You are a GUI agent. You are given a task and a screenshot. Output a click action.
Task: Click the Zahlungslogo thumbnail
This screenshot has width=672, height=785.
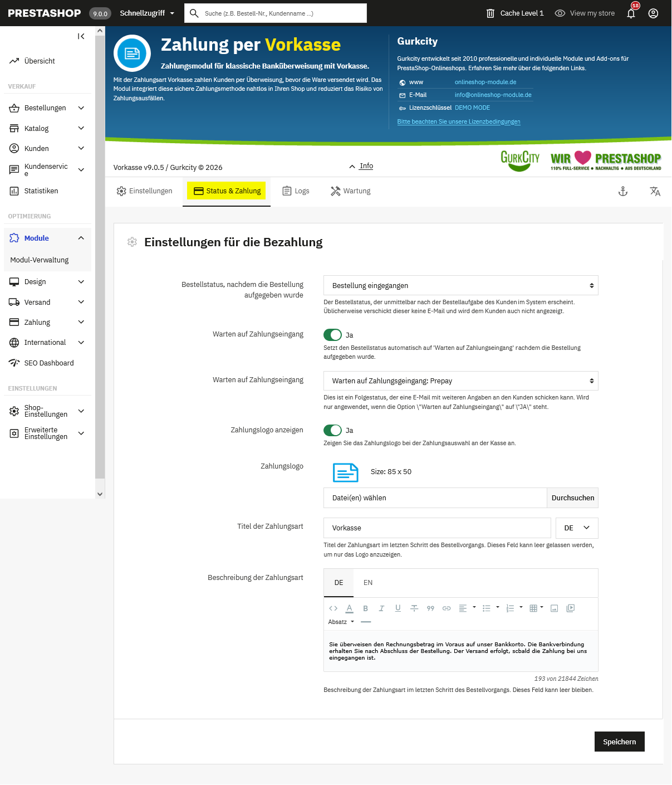[x=346, y=472]
